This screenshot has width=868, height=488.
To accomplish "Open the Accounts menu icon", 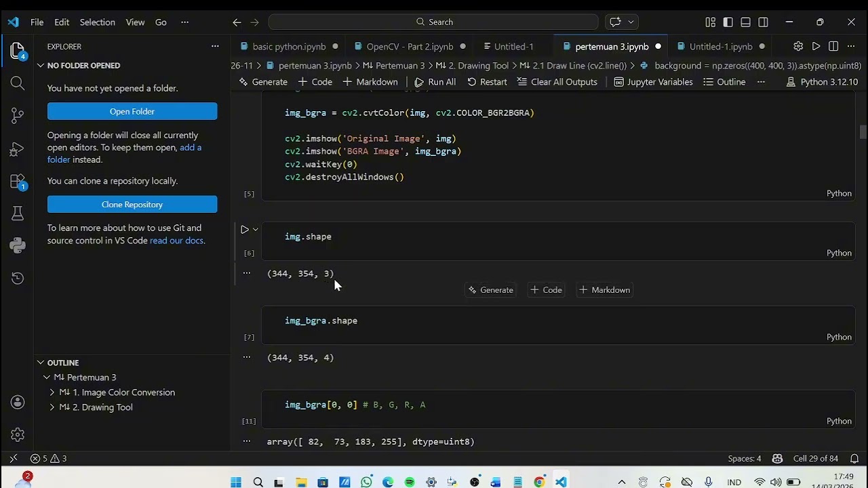I will (x=18, y=402).
